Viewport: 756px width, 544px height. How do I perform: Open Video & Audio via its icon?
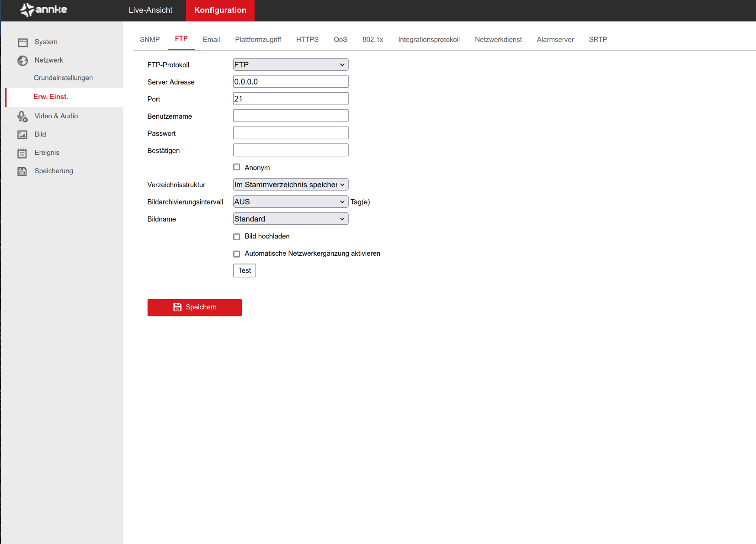tap(22, 116)
